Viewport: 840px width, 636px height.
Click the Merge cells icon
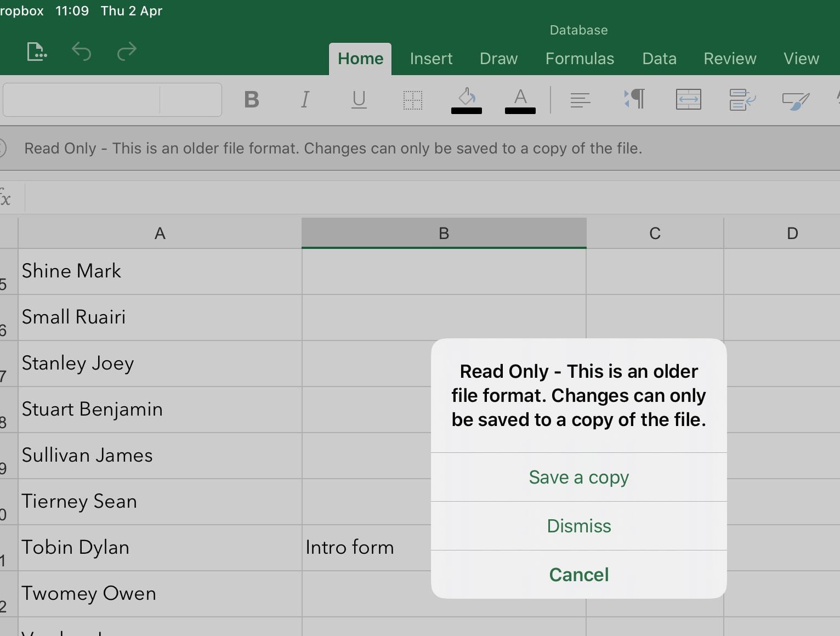[x=688, y=100]
